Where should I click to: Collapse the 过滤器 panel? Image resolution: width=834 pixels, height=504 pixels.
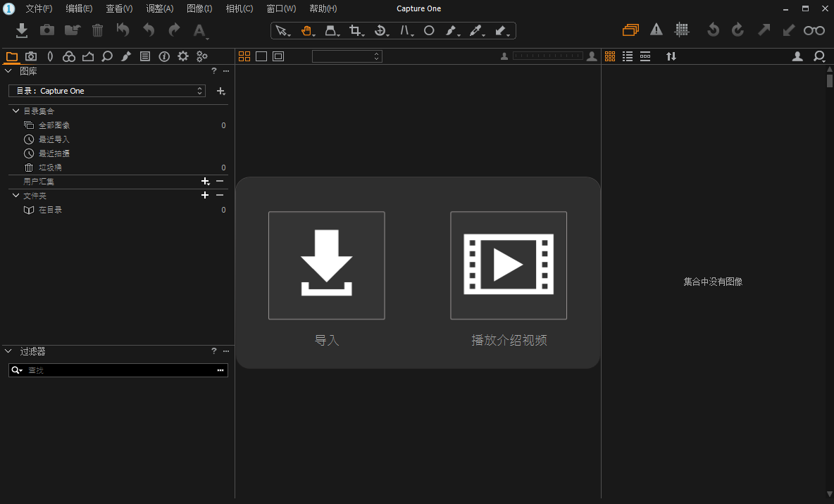pos(8,351)
